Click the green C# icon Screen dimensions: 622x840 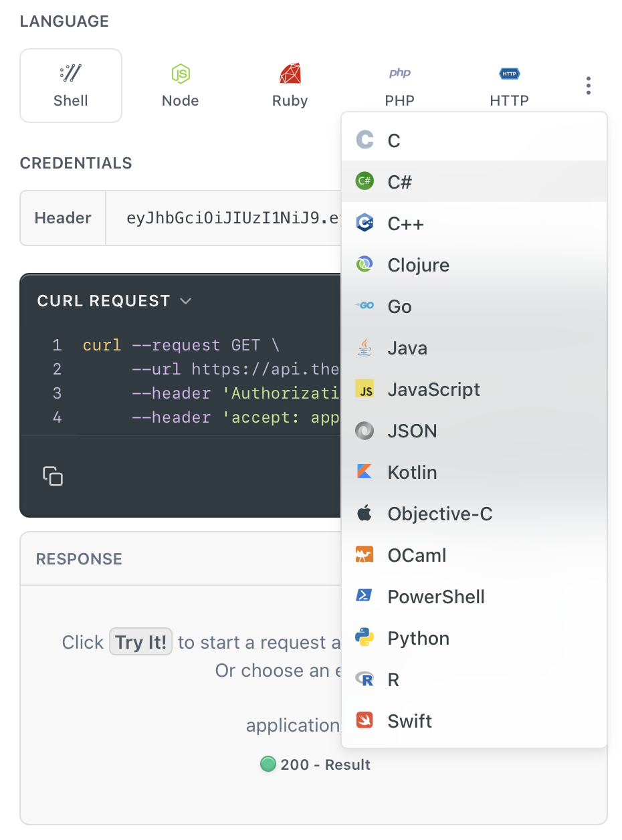coord(365,181)
